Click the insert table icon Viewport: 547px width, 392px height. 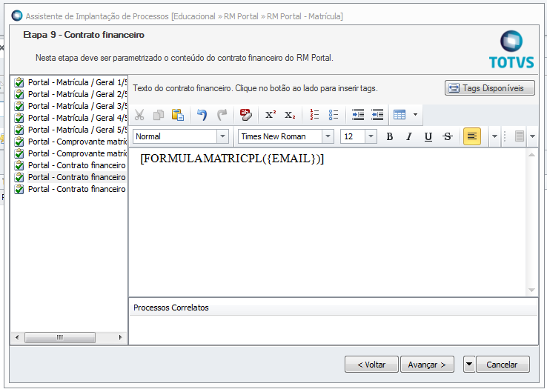(x=400, y=115)
